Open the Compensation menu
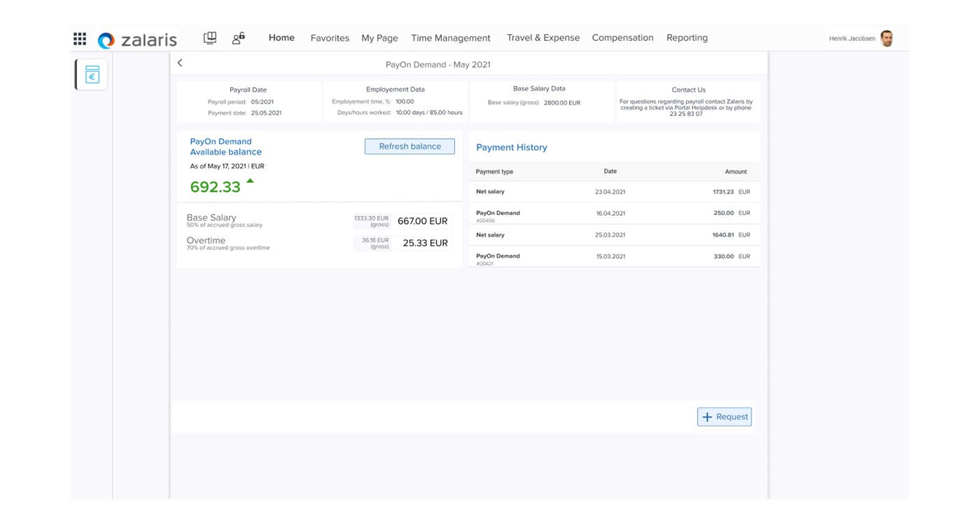 tap(622, 38)
